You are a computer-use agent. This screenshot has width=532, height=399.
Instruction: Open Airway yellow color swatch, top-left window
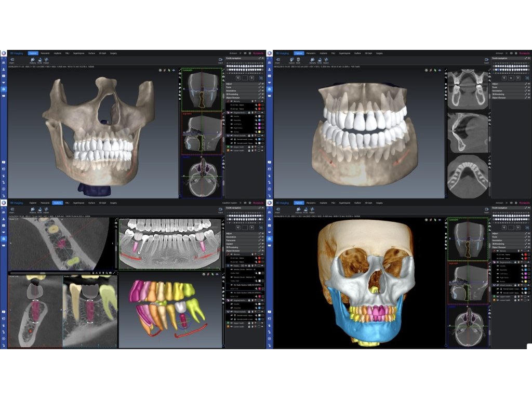(x=260, y=131)
